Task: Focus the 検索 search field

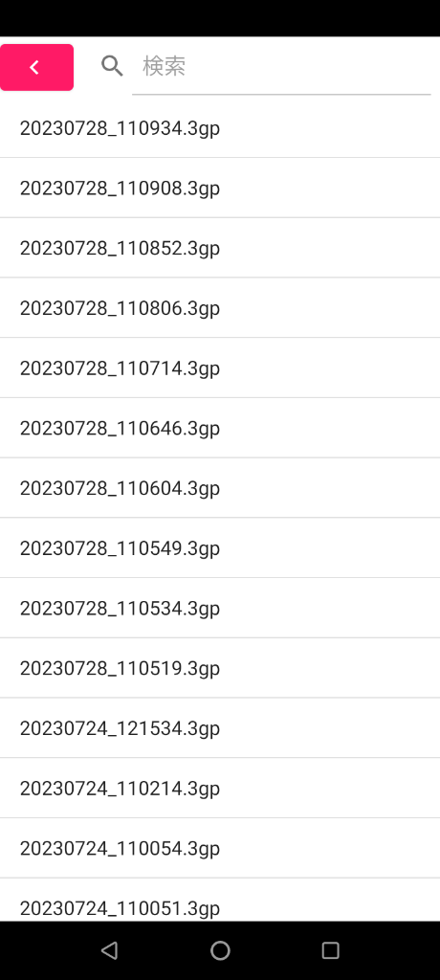Action: pos(281,66)
